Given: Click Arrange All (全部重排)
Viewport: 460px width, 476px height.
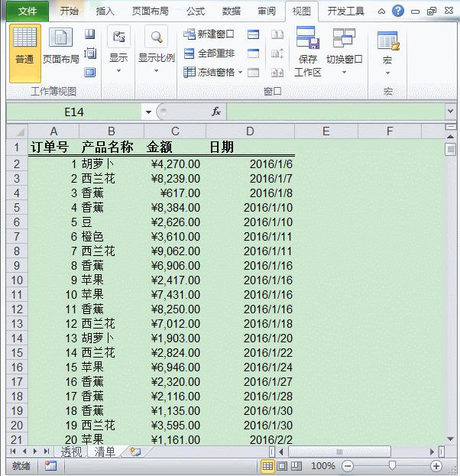Looking at the screenshot, I should point(209,53).
